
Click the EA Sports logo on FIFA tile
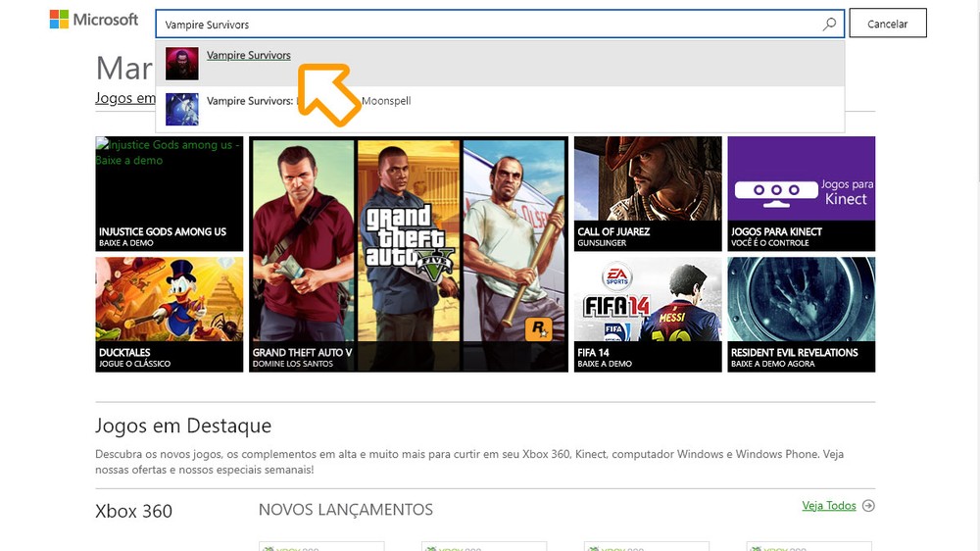[616, 277]
